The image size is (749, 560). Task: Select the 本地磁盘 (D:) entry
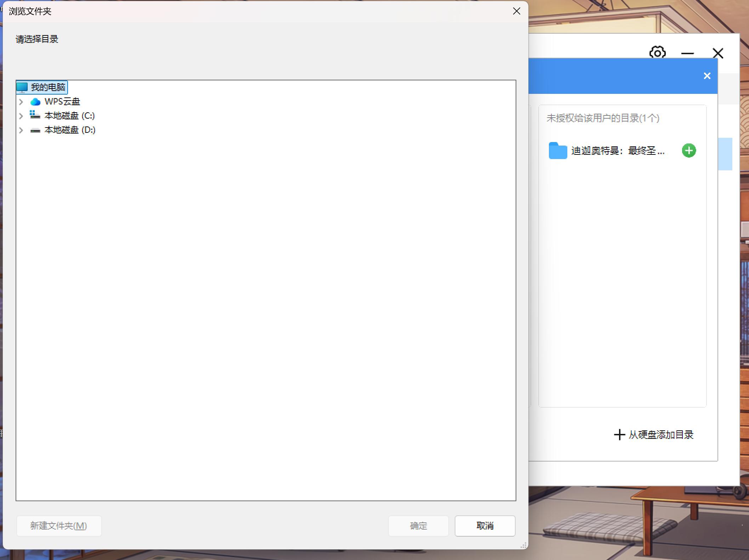pyautogui.click(x=70, y=130)
